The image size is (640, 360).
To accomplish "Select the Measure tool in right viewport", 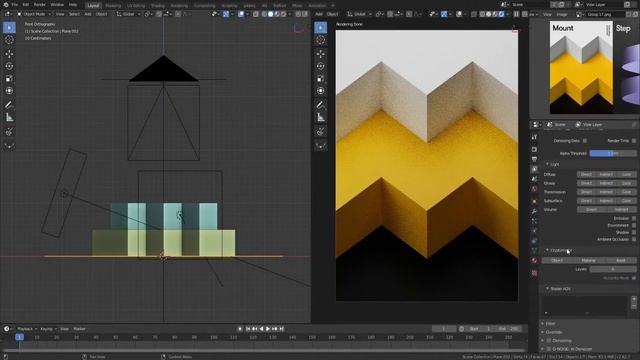I will pos(321,118).
